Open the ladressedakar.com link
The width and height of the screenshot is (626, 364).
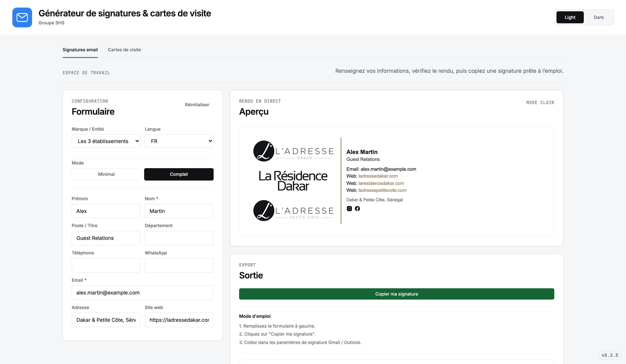tap(378, 176)
